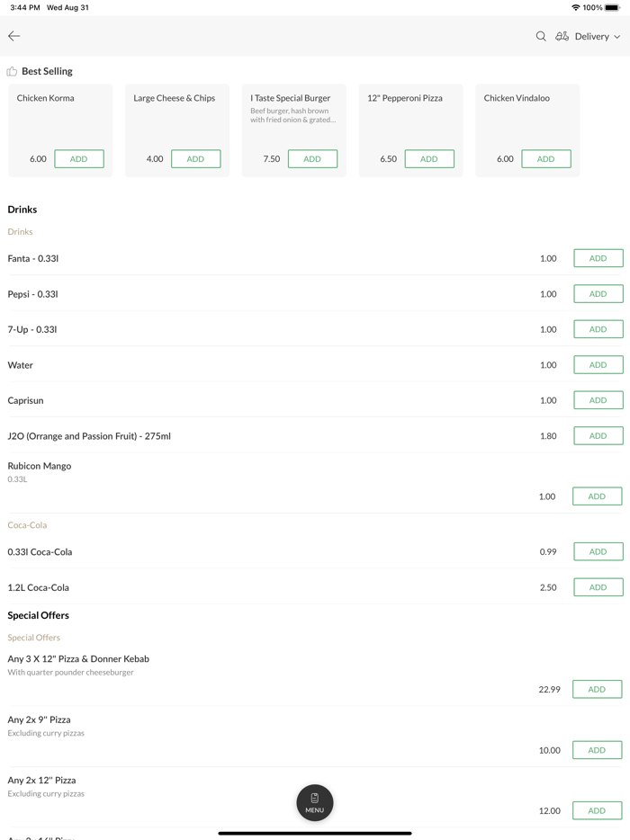Tap the Best Selling thumbs-up icon
This screenshot has height=840, width=630.
12,71
